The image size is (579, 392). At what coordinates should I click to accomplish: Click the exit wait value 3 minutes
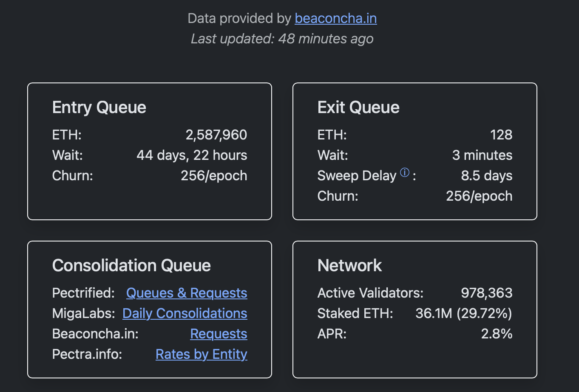(x=482, y=155)
